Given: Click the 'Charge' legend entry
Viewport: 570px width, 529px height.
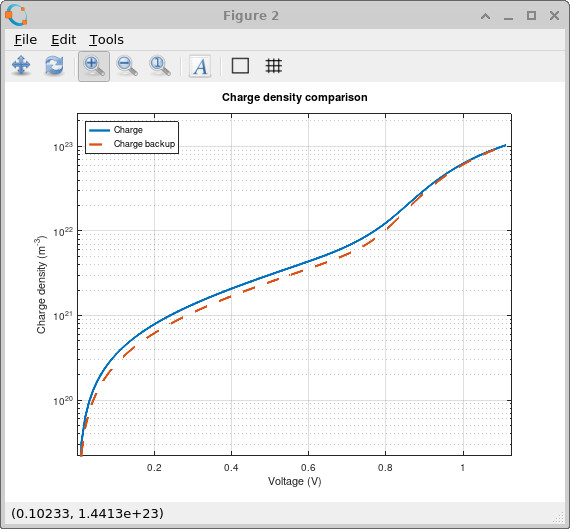Looking at the screenshot, I should (128, 130).
